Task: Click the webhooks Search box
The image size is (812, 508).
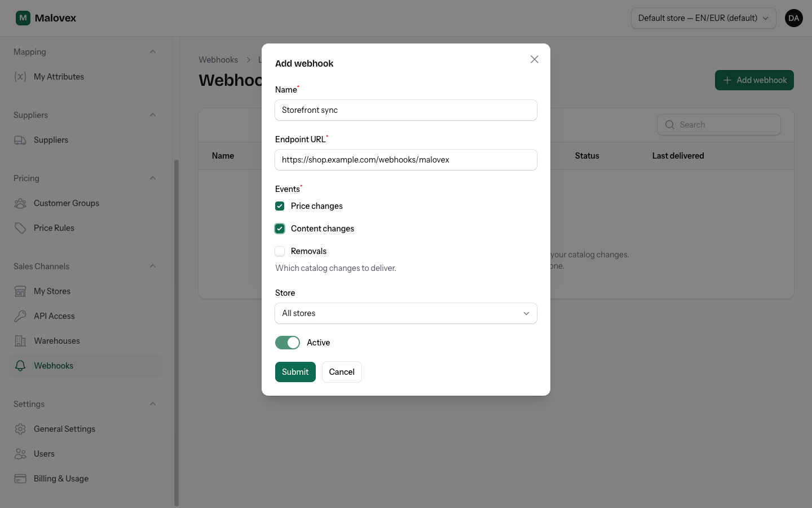Action: click(719, 125)
